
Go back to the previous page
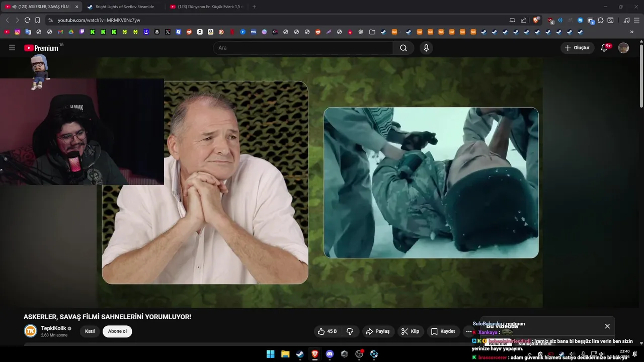coord(7,20)
